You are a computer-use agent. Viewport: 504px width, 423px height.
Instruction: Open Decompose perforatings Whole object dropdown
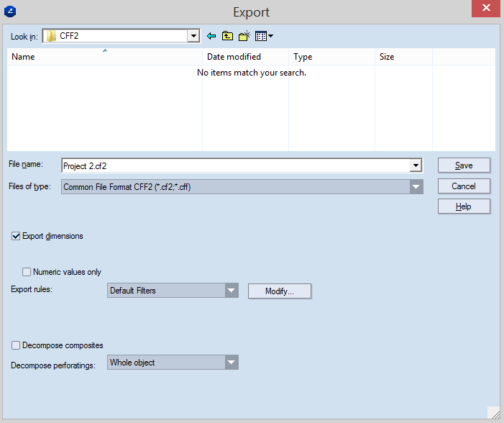click(x=231, y=363)
